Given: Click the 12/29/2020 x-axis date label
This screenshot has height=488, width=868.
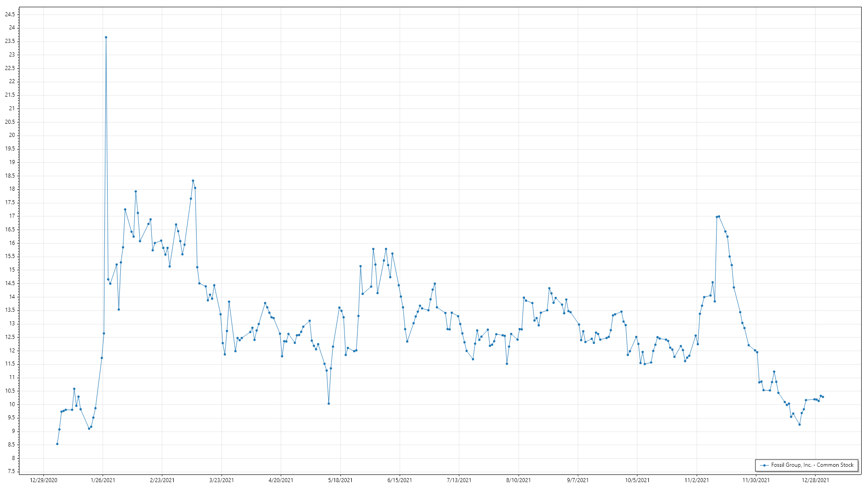Looking at the screenshot, I should point(43,480).
